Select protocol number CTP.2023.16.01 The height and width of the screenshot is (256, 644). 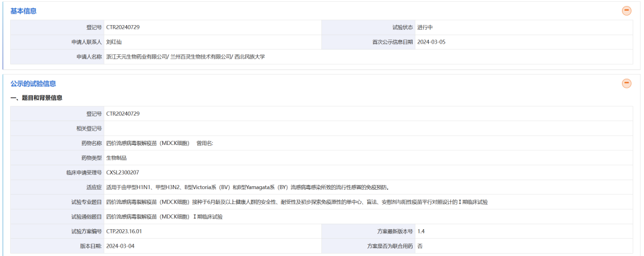(x=123, y=232)
